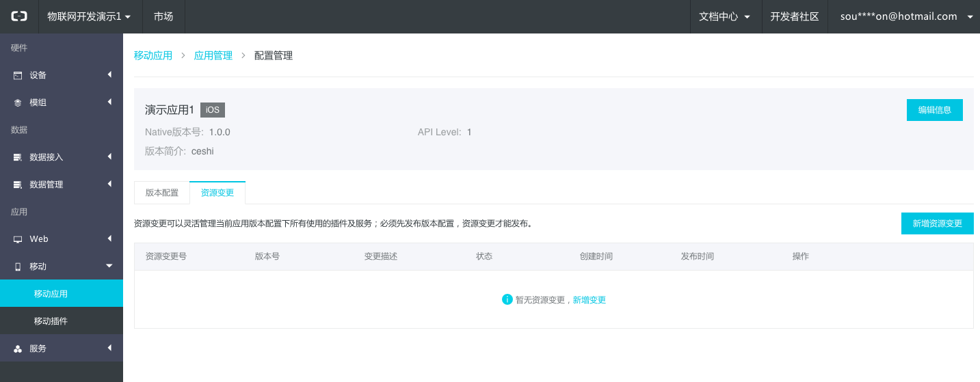Click the 新增变更 link in empty table

pos(589,300)
